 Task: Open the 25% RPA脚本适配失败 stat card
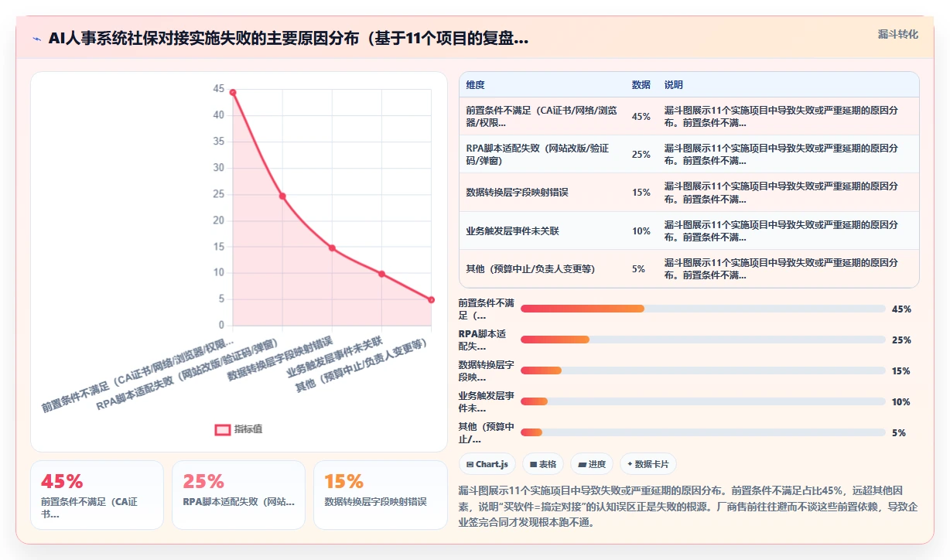[x=238, y=495]
